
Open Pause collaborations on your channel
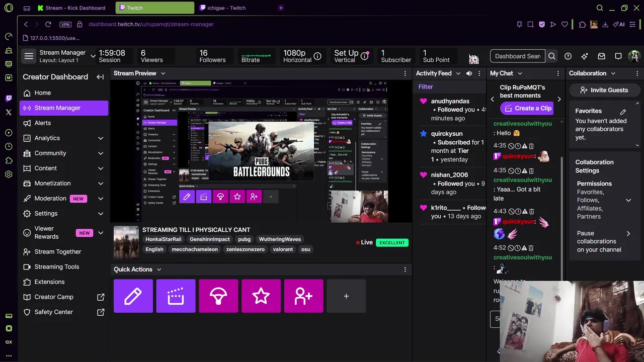coord(604,241)
